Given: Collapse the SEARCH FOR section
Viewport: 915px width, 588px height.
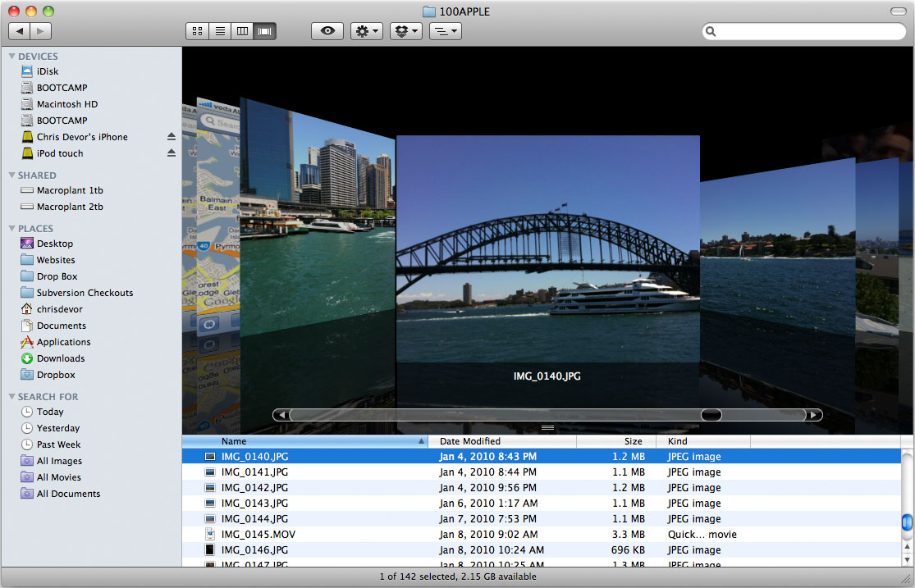Looking at the screenshot, I should tap(11, 397).
